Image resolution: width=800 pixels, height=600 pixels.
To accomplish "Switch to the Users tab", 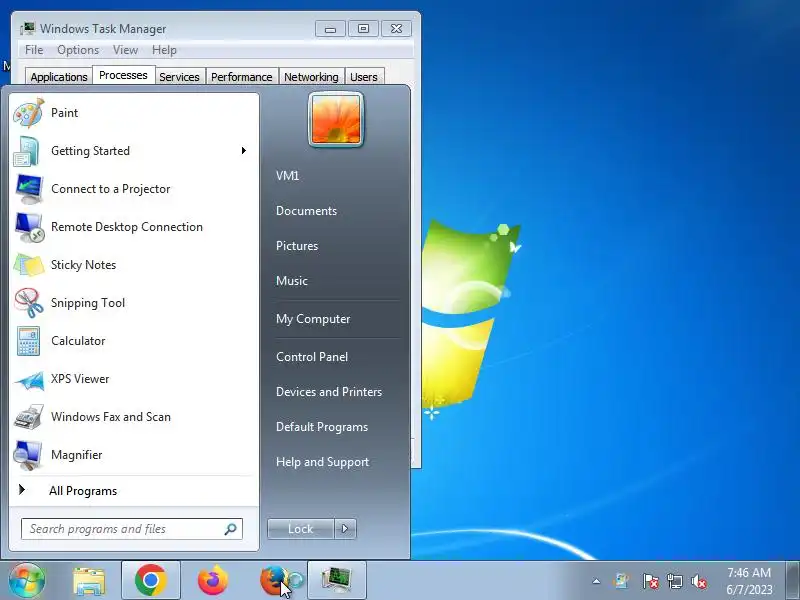I will click(364, 77).
